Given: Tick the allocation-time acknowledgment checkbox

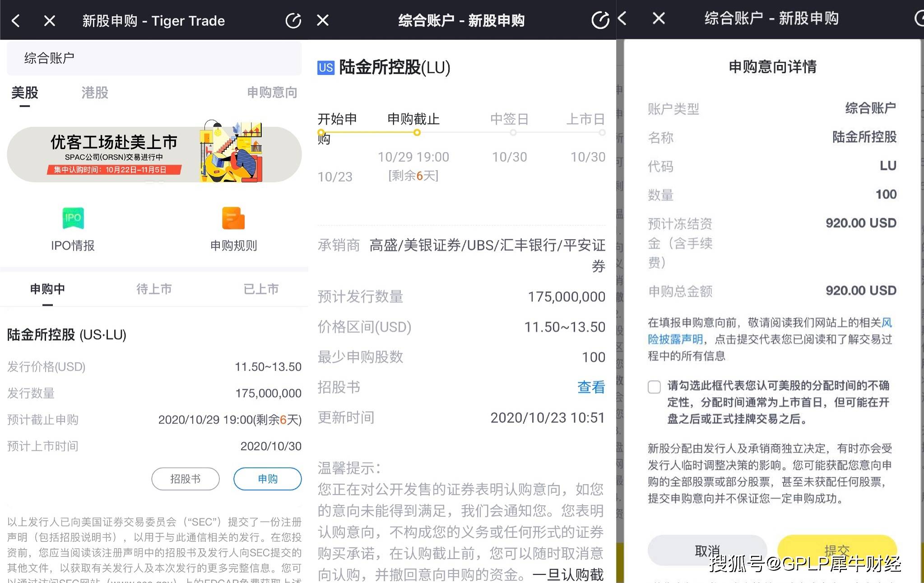Looking at the screenshot, I should pyautogui.click(x=654, y=387).
